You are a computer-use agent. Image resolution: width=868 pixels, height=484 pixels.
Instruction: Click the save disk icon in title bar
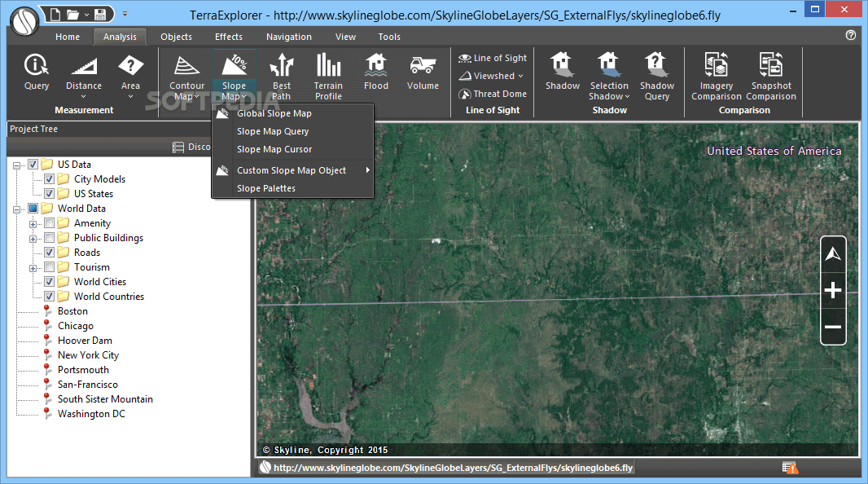coord(100,15)
